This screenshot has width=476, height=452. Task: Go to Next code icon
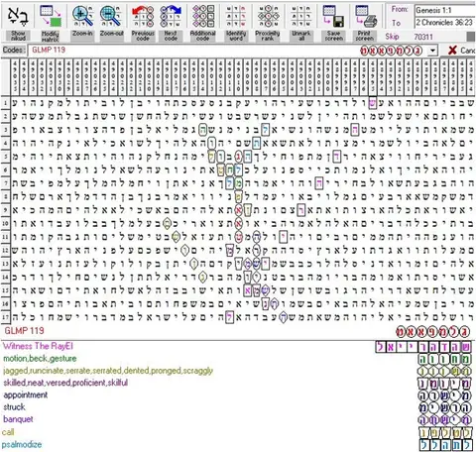tap(171, 16)
